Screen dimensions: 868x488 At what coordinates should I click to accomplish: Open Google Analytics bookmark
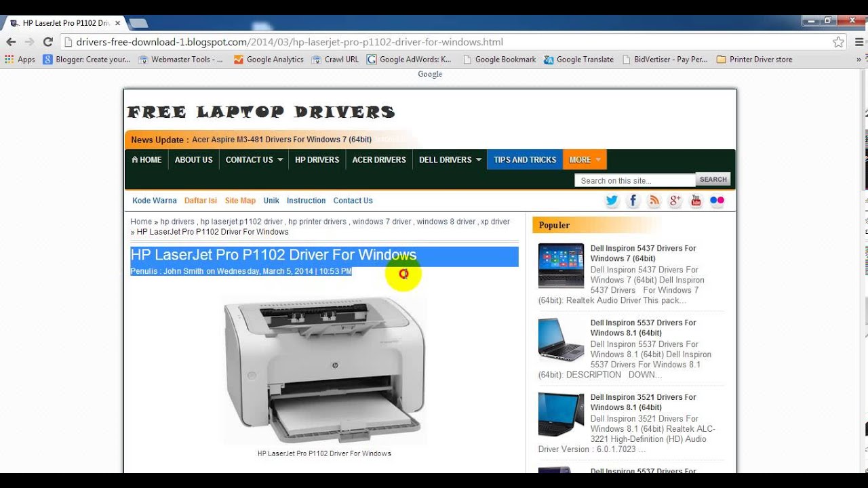[x=269, y=60]
